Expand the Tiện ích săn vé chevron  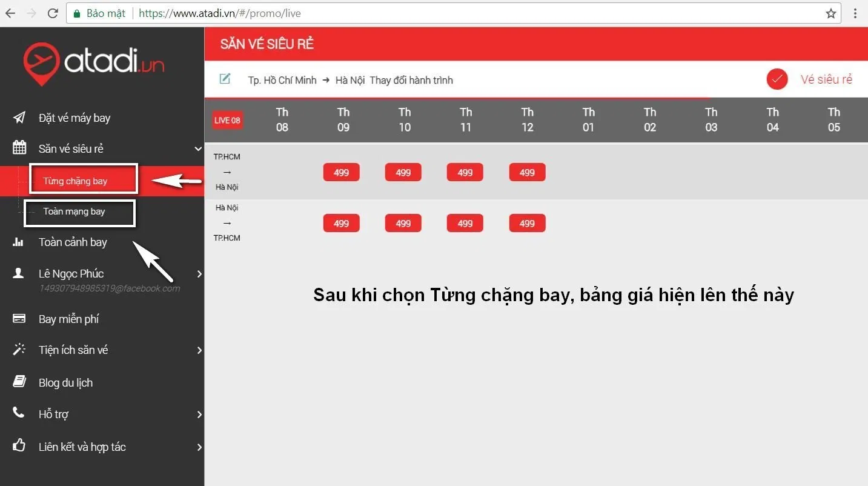[x=199, y=350]
